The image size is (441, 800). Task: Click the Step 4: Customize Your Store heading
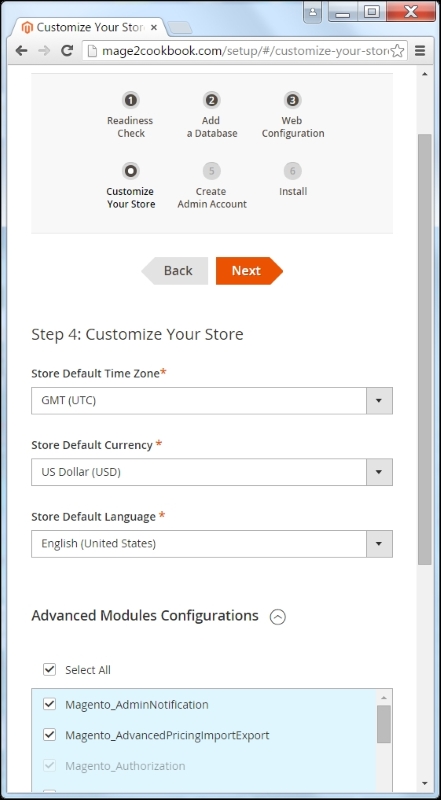coord(137,335)
